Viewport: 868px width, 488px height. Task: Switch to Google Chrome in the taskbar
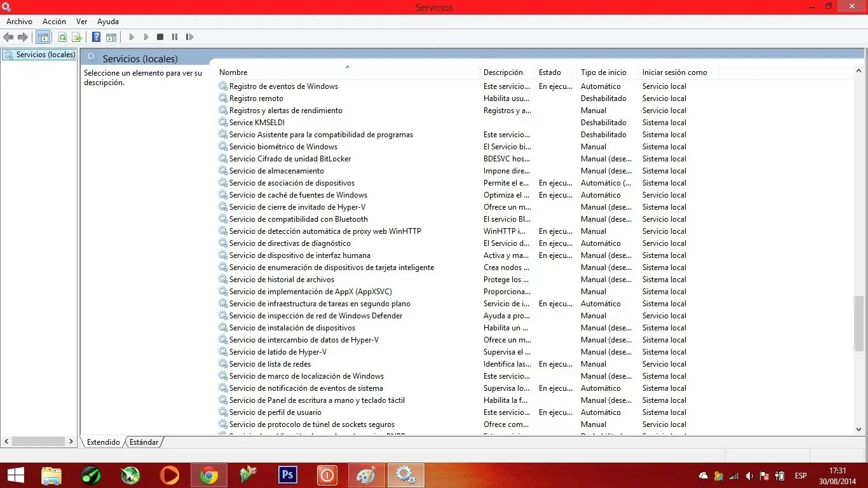click(x=209, y=475)
